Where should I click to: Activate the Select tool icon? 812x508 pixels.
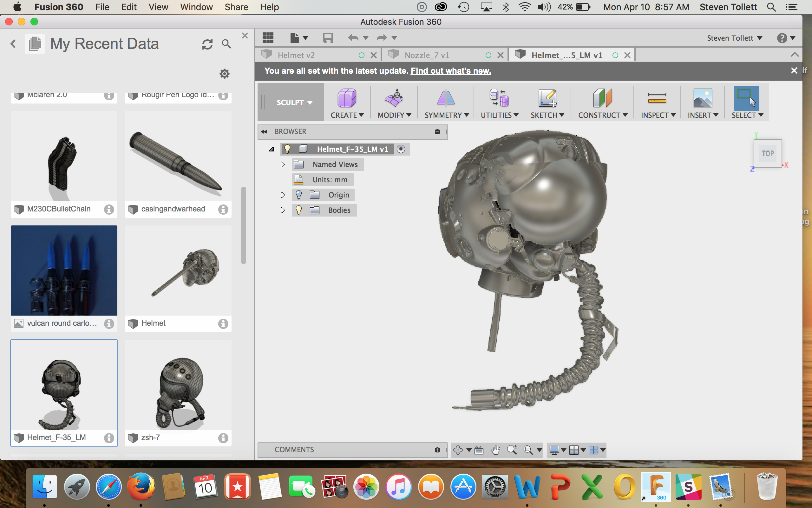(746, 98)
